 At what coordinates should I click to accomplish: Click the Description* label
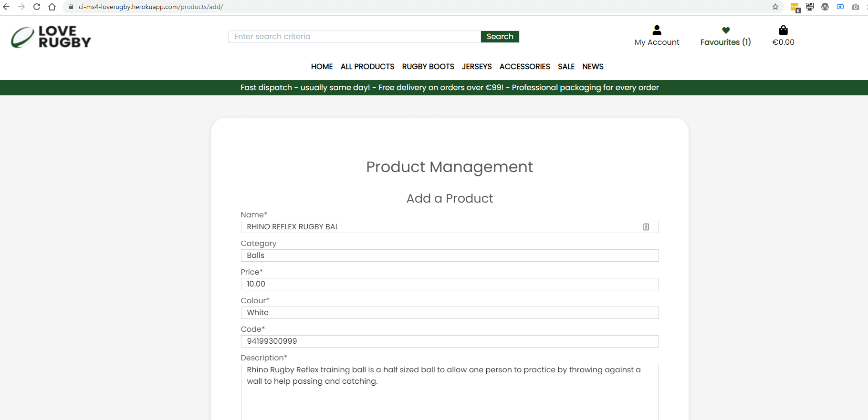pos(264,358)
